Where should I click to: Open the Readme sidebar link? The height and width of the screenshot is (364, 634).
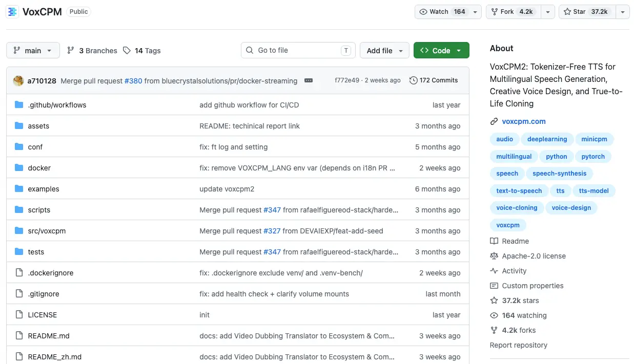[x=509, y=241]
